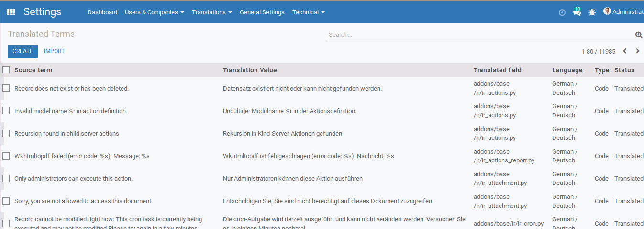
Task: Open the apps grid menu icon
Action: pos(11,12)
